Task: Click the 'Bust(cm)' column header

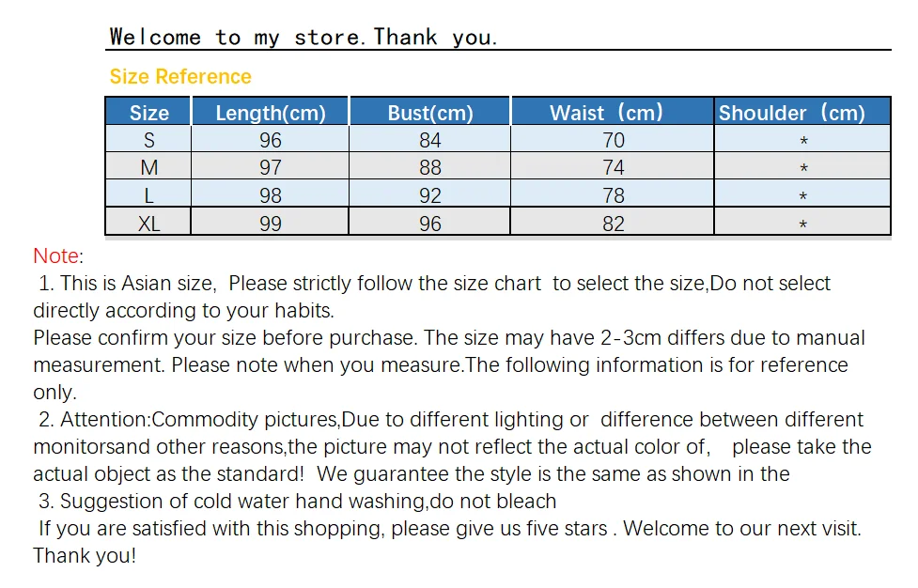Action: [x=430, y=112]
